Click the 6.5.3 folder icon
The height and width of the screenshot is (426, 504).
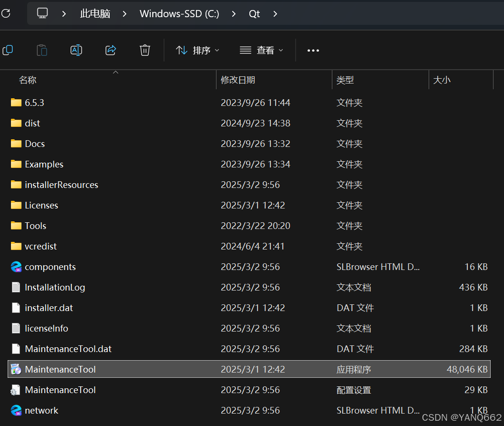[x=16, y=103]
